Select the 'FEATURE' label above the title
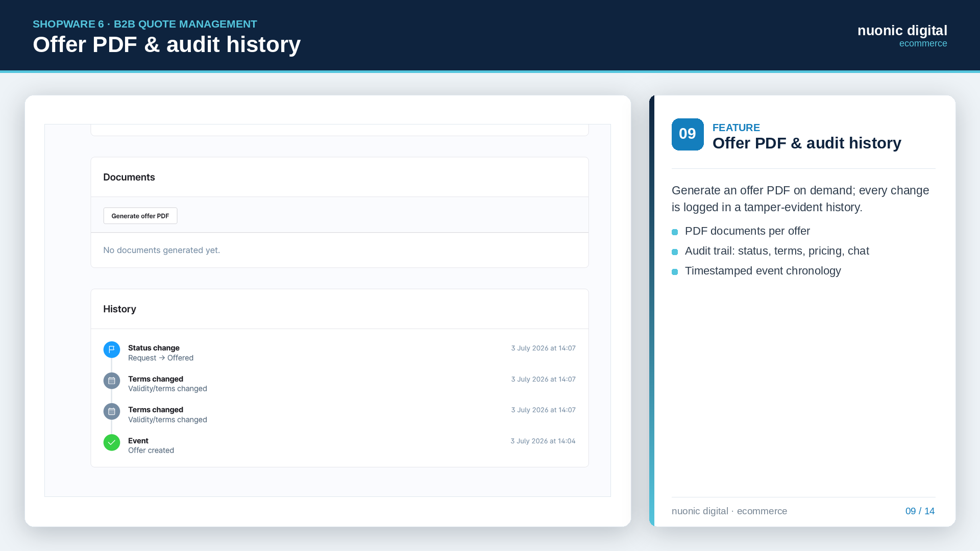The image size is (980, 551). pos(736,128)
